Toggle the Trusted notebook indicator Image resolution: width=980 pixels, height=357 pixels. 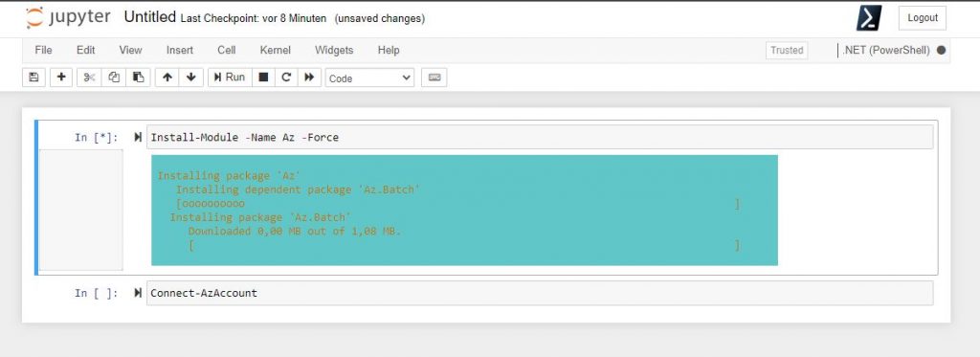787,51
